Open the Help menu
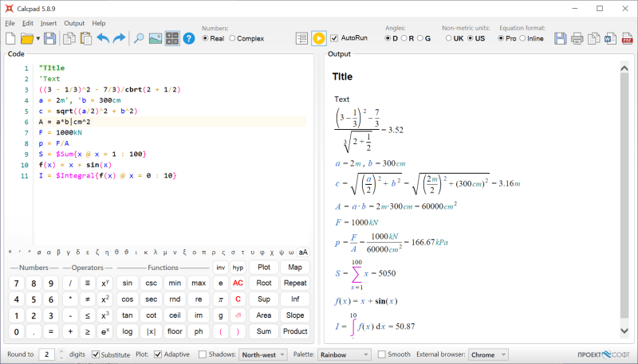The image size is (638, 364). 98,23
